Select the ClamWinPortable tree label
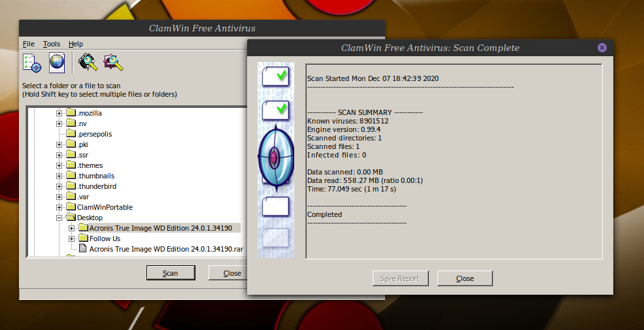This screenshot has height=330, width=644. (105, 207)
